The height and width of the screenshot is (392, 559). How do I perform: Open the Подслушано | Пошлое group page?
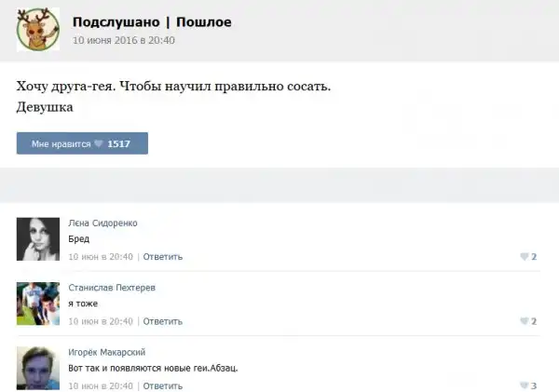click(x=152, y=21)
